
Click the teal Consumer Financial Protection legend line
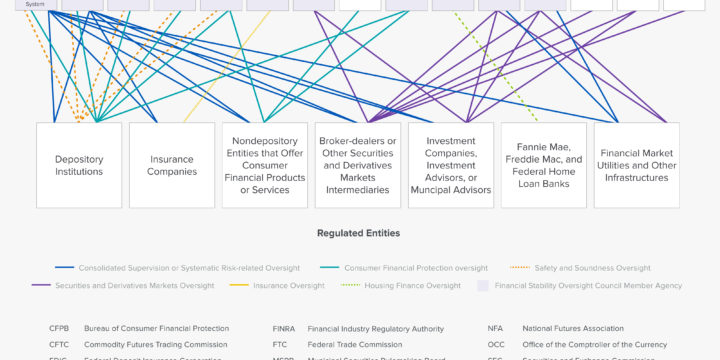pos(330,267)
